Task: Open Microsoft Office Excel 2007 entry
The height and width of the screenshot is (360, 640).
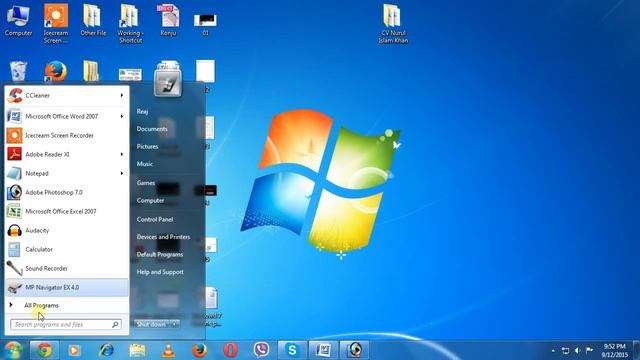Action: click(67, 211)
